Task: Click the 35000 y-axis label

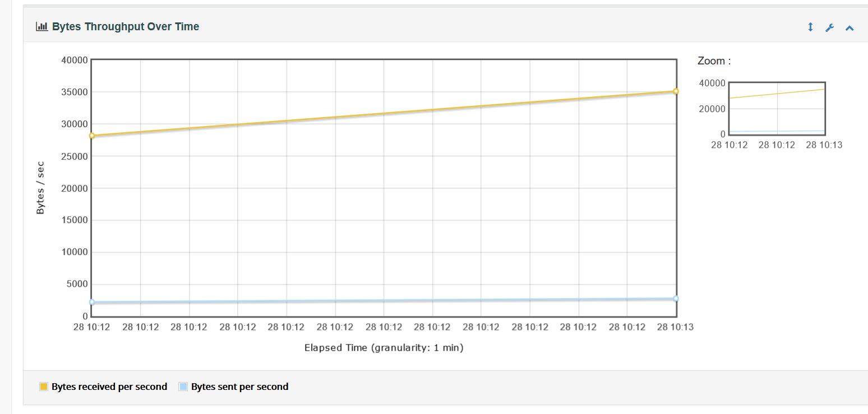Action: coord(74,92)
